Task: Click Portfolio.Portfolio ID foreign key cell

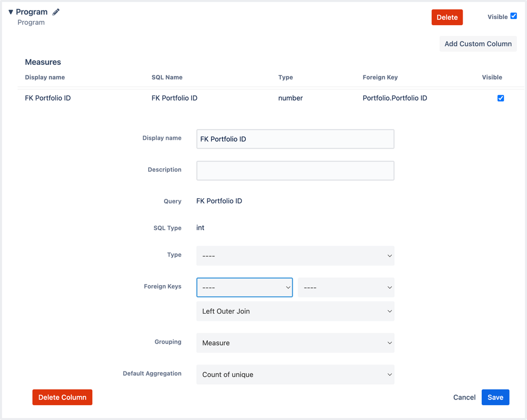Action: [395, 98]
